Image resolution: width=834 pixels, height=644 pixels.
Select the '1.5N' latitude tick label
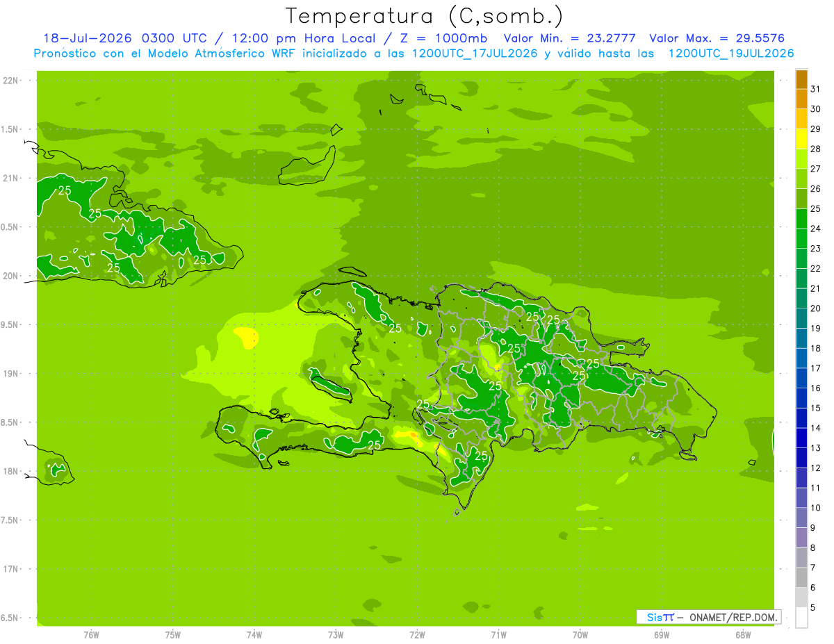10,129
